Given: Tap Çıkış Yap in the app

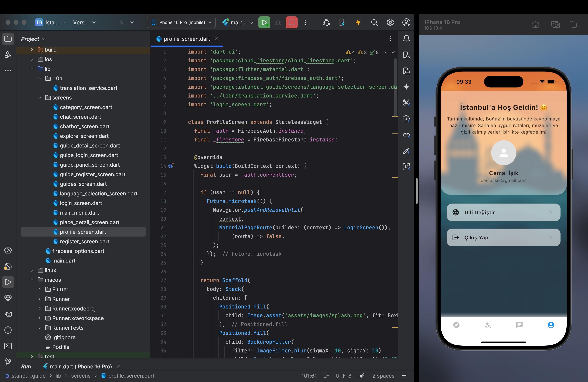Looking at the screenshot, I should click(504, 237).
